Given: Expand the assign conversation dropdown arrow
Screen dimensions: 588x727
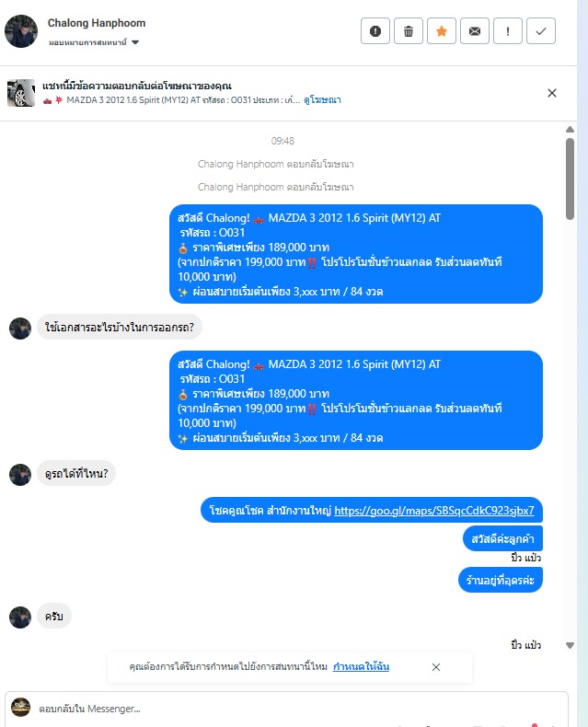Looking at the screenshot, I should 135,42.
